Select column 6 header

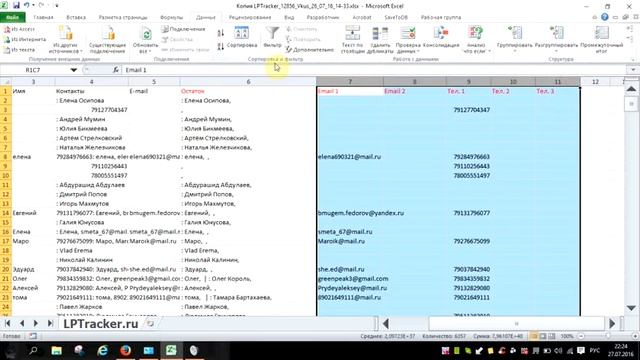coord(248,82)
